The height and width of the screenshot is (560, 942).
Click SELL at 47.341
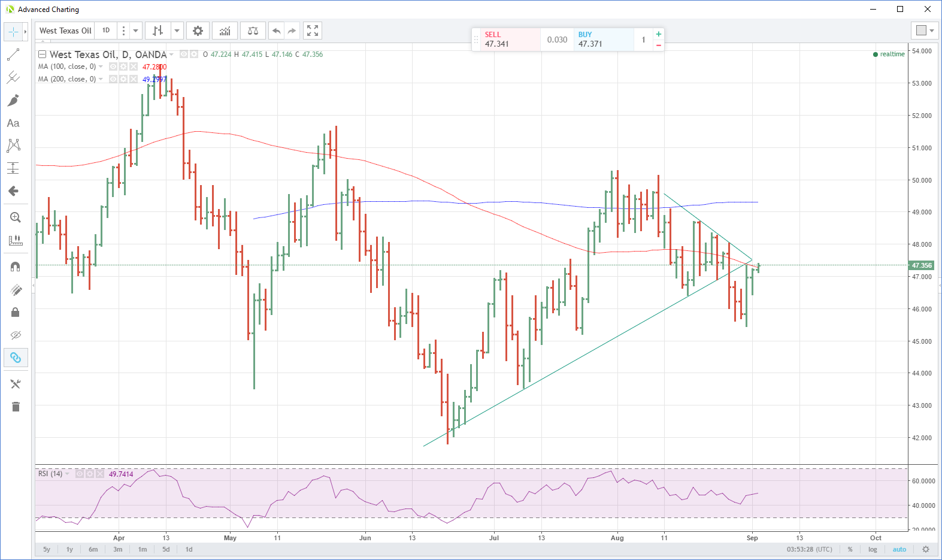511,40
